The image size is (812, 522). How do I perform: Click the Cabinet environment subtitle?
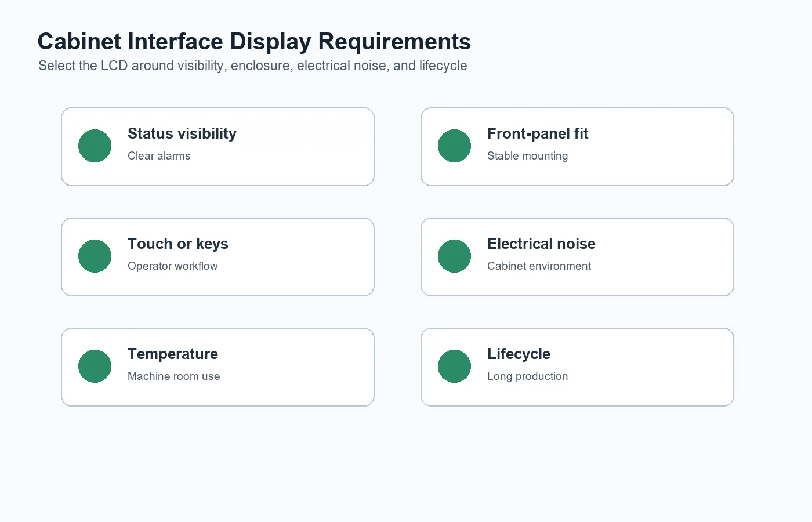tap(539, 266)
